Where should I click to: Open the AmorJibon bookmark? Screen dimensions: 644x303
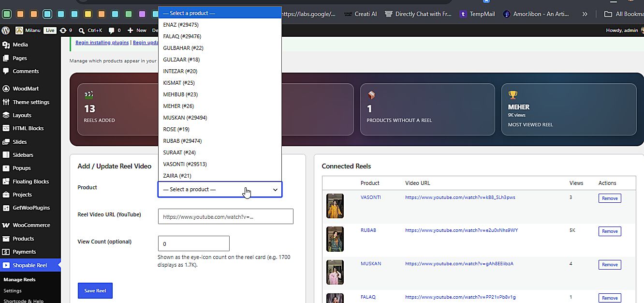click(536, 14)
